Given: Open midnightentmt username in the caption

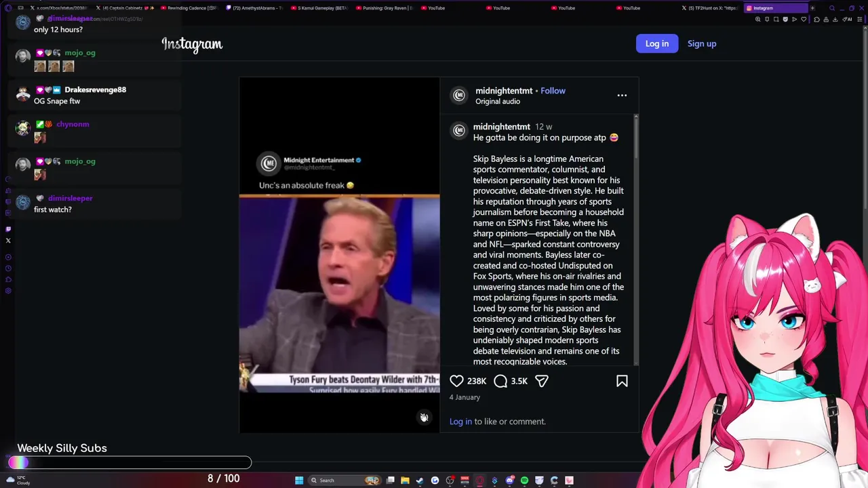Looking at the screenshot, I should click(502, 127).
